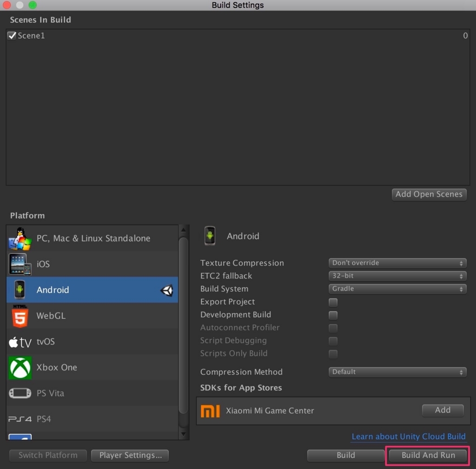Click the Build button
Screen dimensions: 476x469
point(346,456)
